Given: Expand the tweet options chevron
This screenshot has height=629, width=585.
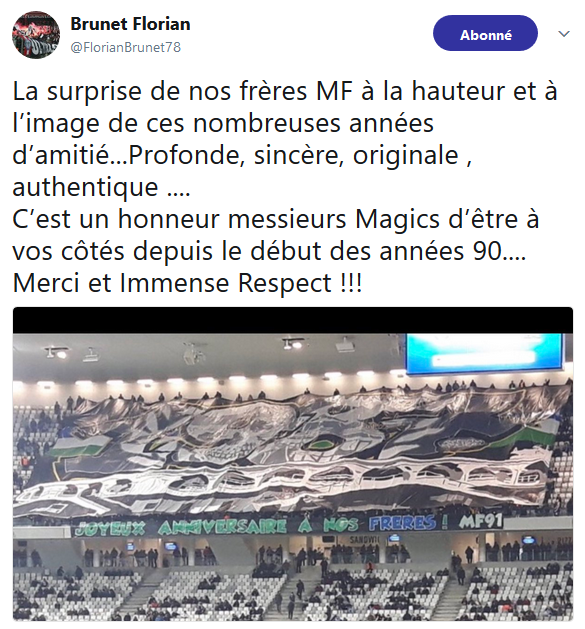Looking at the screenshot, I should [564, 34].
